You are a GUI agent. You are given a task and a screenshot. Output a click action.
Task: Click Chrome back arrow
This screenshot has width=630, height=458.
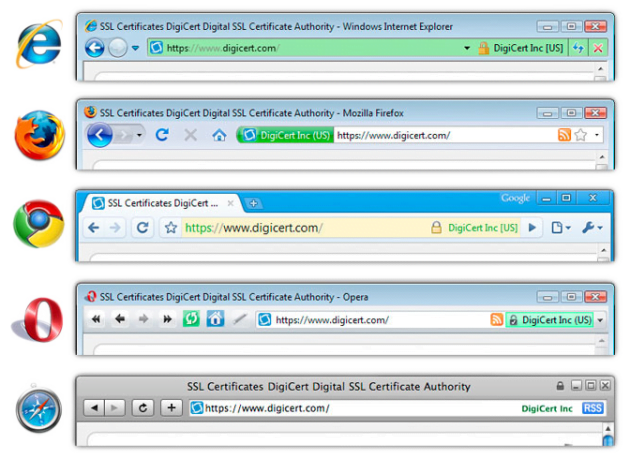pyautogui.click(x=94, y=228)
